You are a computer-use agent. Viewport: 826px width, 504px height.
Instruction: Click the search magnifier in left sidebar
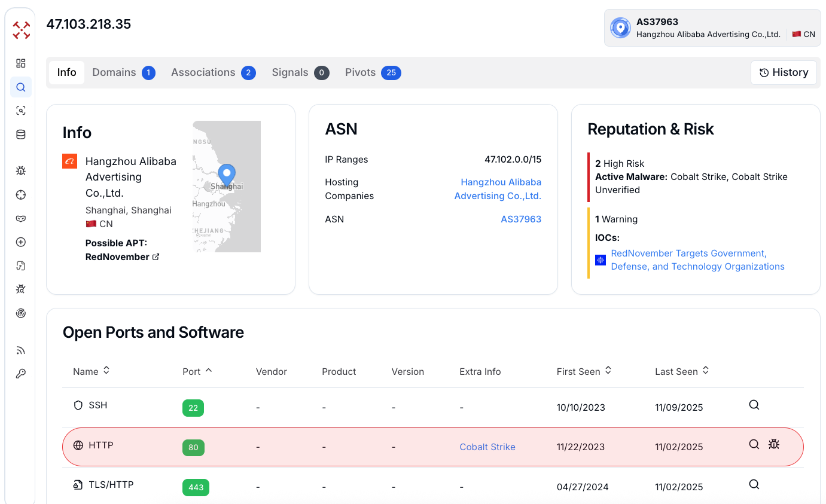(x=21, y=87)
